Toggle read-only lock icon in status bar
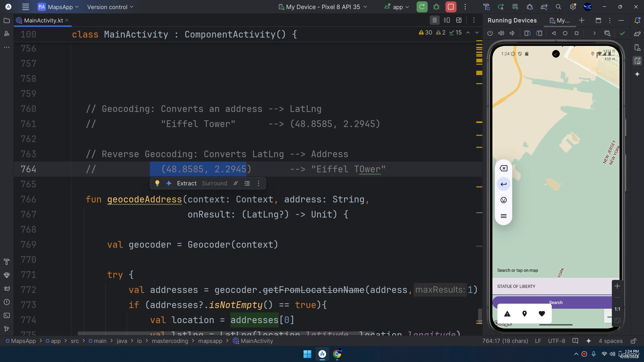644x362 pixels. click(x=633, y=341)
